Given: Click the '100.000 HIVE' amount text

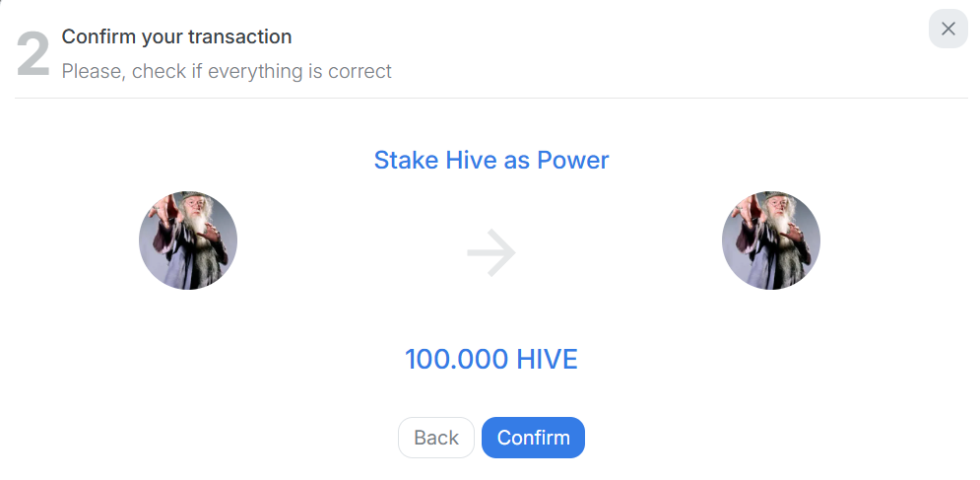Looking at the screenshot, I should (490, 359).
